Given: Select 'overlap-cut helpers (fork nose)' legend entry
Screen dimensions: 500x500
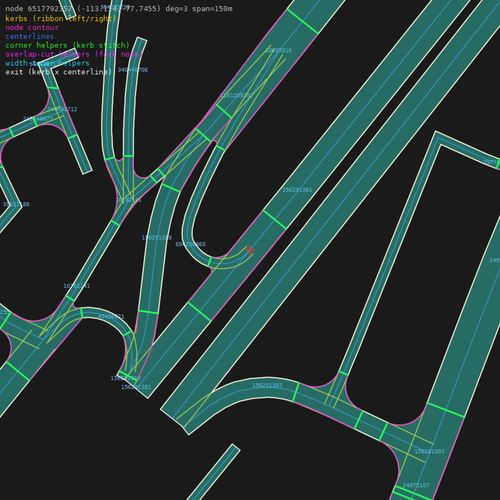Looking at the screenshot, I should coord(74,54).
